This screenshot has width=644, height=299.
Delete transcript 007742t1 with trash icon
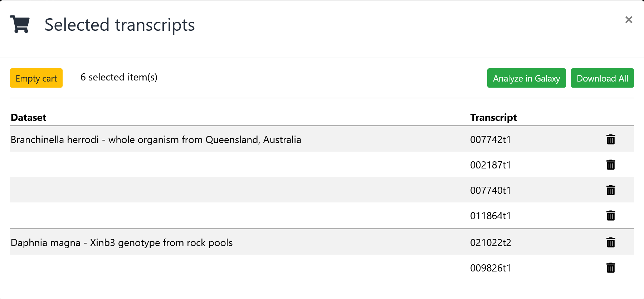[611, 139]
